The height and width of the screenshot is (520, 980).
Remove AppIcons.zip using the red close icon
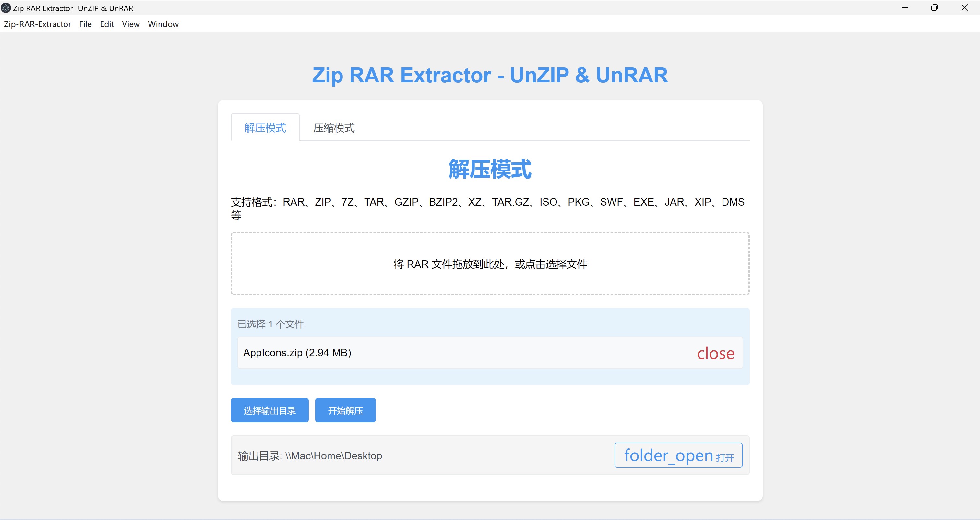click(x=715, y=353)
